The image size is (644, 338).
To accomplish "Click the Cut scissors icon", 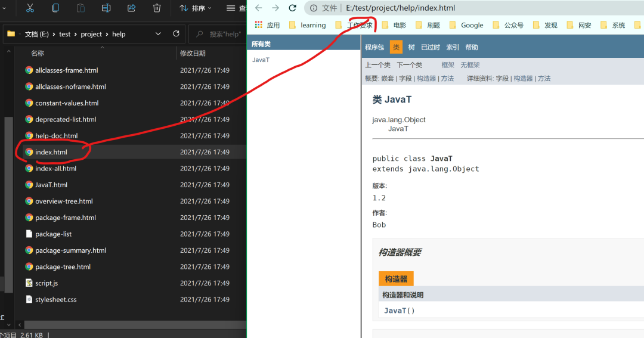I will [x=30, y=8].
